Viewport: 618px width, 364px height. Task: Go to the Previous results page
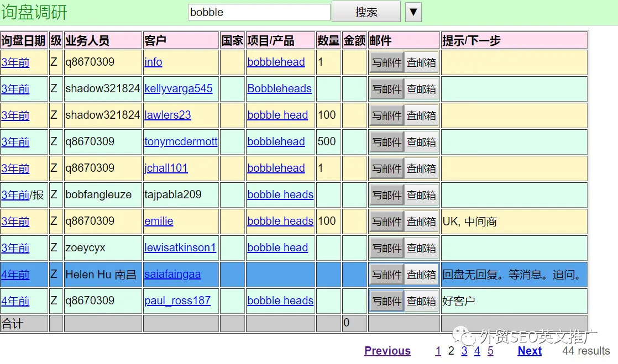pos(387,351)
